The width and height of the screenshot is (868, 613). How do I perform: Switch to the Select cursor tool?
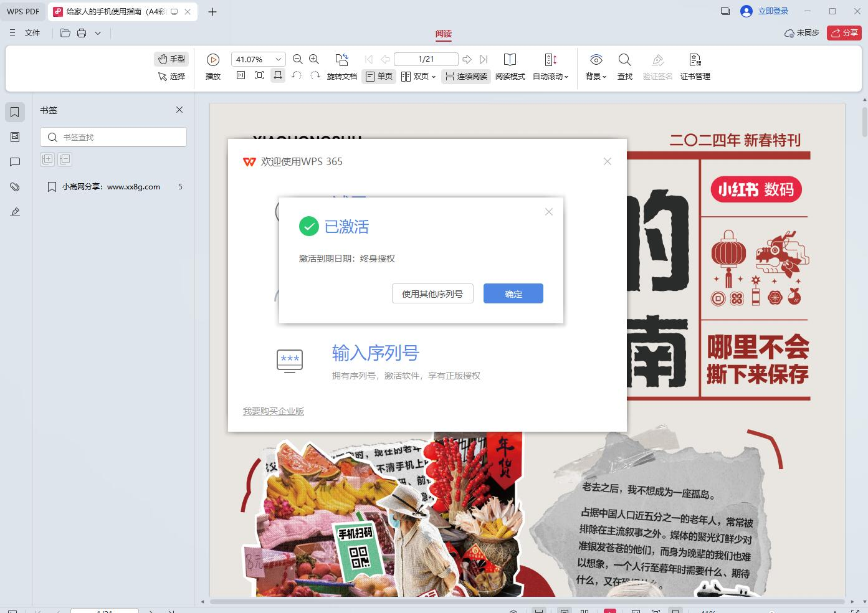171,76
